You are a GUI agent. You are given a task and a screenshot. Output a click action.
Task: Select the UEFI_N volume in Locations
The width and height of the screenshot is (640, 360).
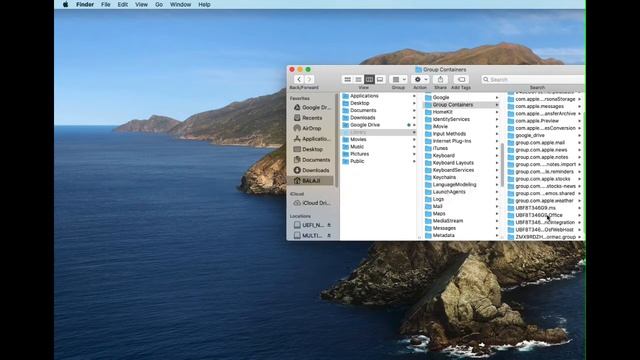point(309,225)
